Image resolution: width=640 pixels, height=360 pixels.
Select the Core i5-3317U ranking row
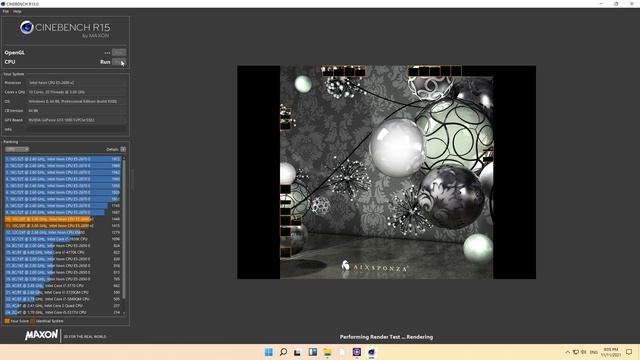point(63,312)
